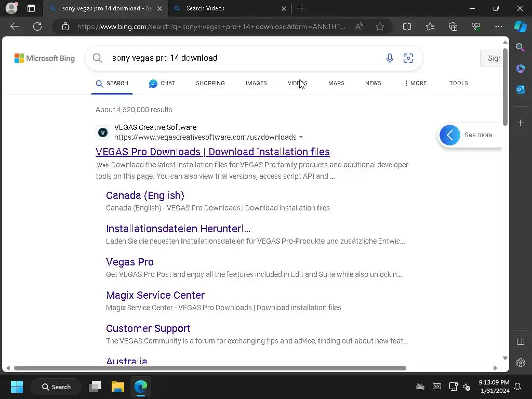
Task: Click the vertical scrollbar thumb
Action: (x=505, y=87)
